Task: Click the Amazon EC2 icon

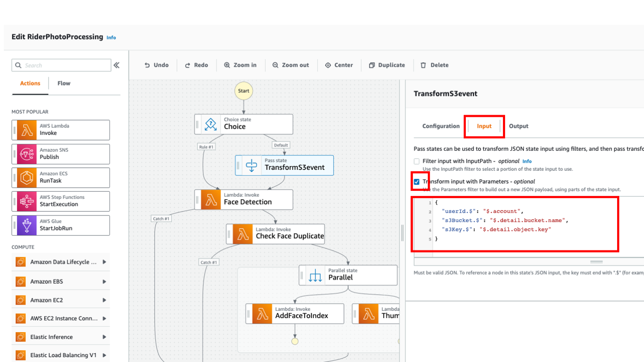Action: point(20,300)
